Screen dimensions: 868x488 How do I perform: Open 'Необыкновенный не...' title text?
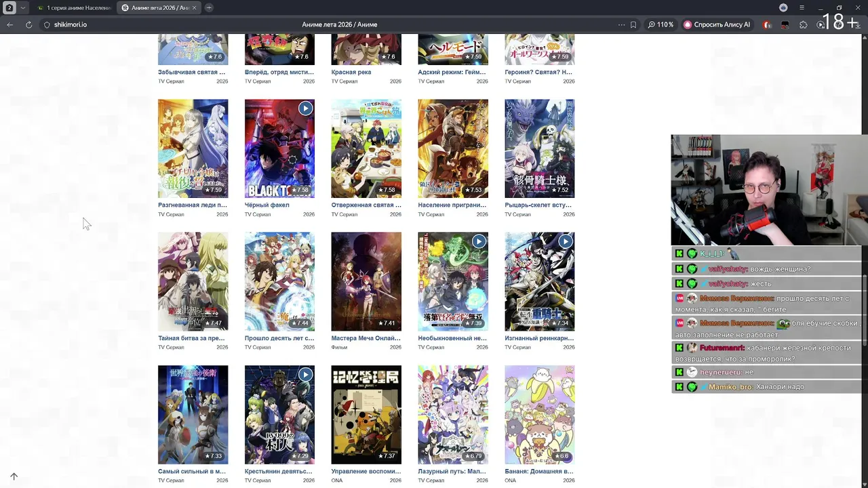click(452, 338)
